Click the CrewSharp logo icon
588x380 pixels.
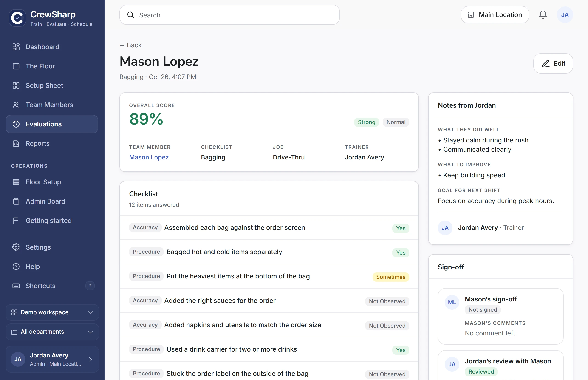click(x=17, y=18)
